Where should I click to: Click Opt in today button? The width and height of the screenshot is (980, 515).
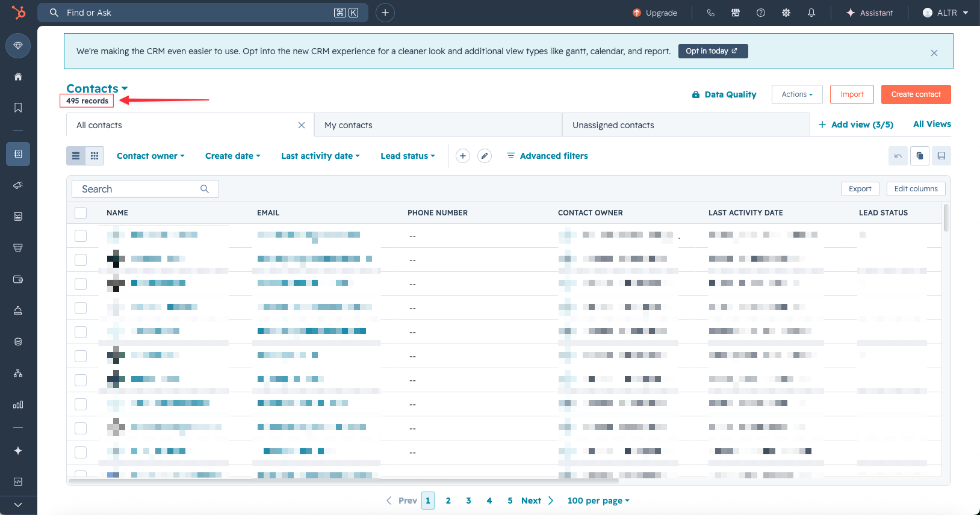(713, 51)
